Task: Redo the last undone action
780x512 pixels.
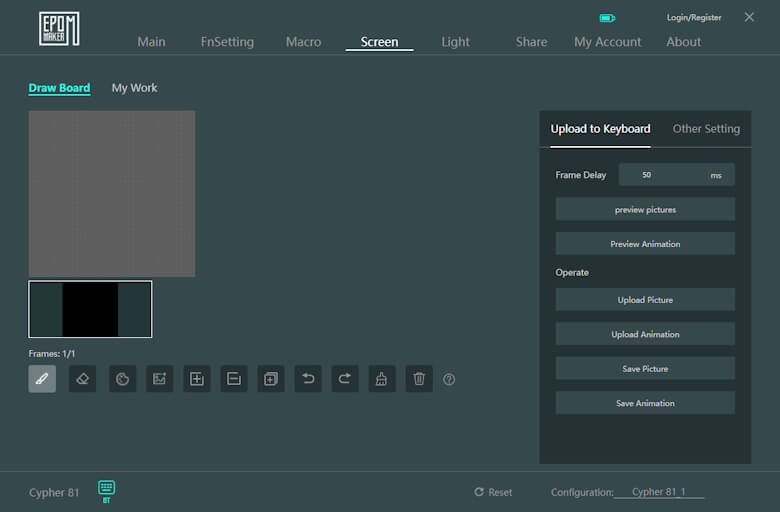Action: coord(345,379)
